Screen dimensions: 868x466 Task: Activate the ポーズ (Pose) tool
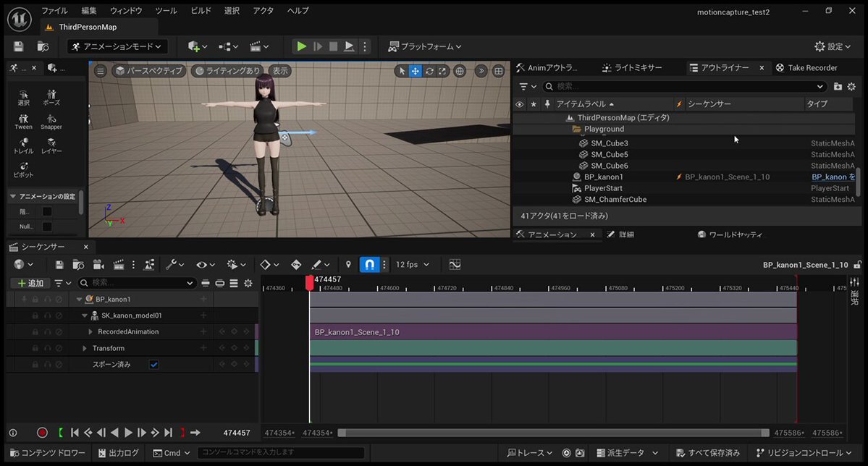[51, 98]
